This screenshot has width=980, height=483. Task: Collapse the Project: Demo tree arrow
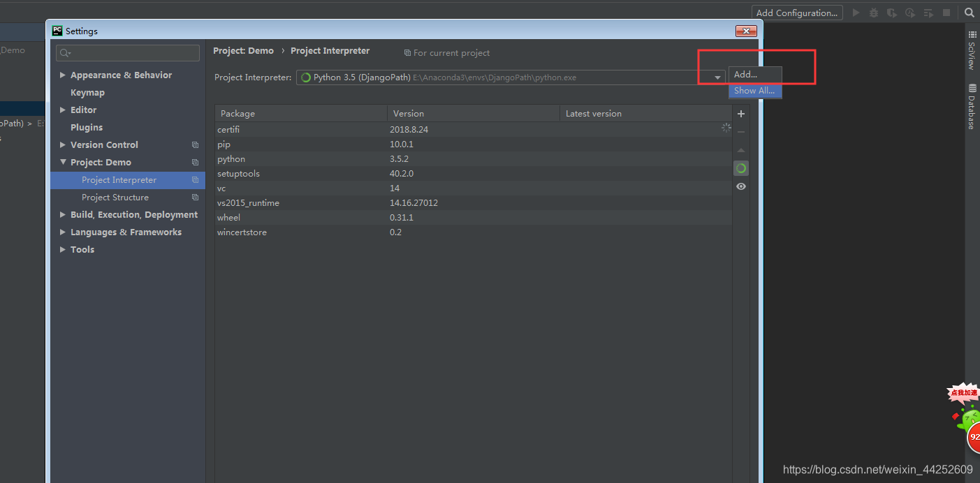pos(63,163)
